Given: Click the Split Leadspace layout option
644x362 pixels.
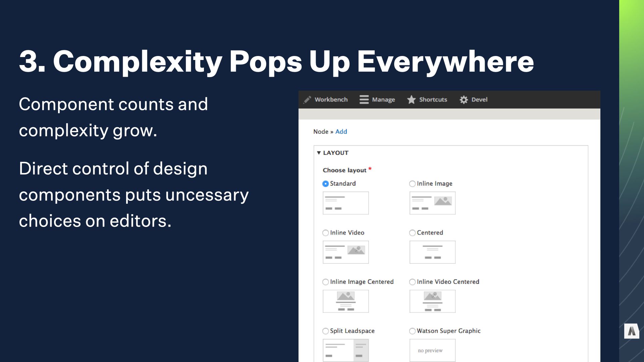Looking at the screenshot, I should click(x=326, y=330).
